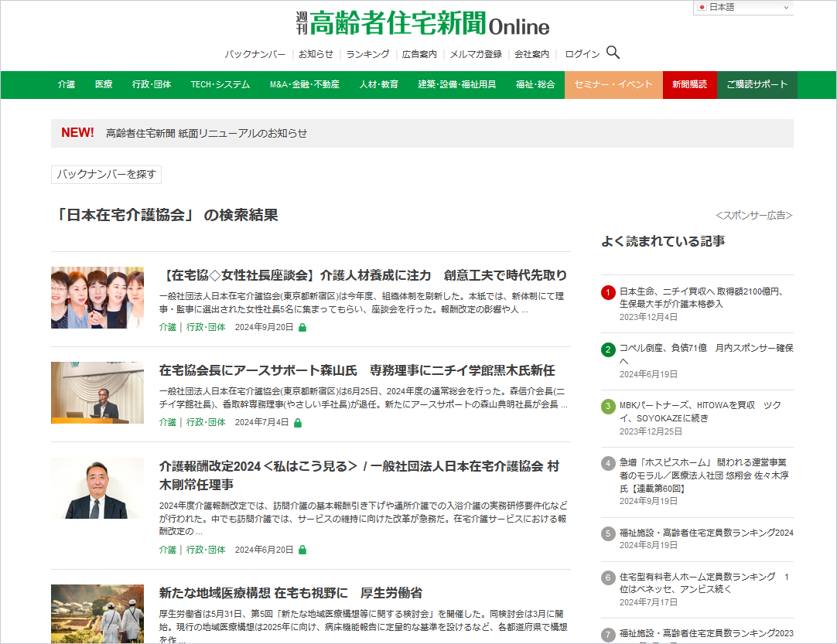Open the 村木剛常任理事 portrait thumbnail

(x=97, y=488)
